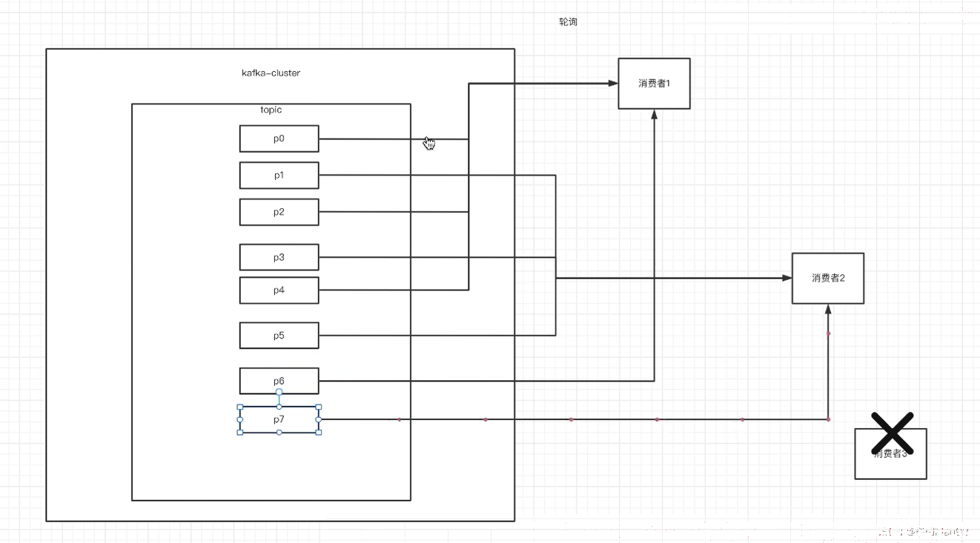Click the kafka-cluster label

[x=271, y=73]
